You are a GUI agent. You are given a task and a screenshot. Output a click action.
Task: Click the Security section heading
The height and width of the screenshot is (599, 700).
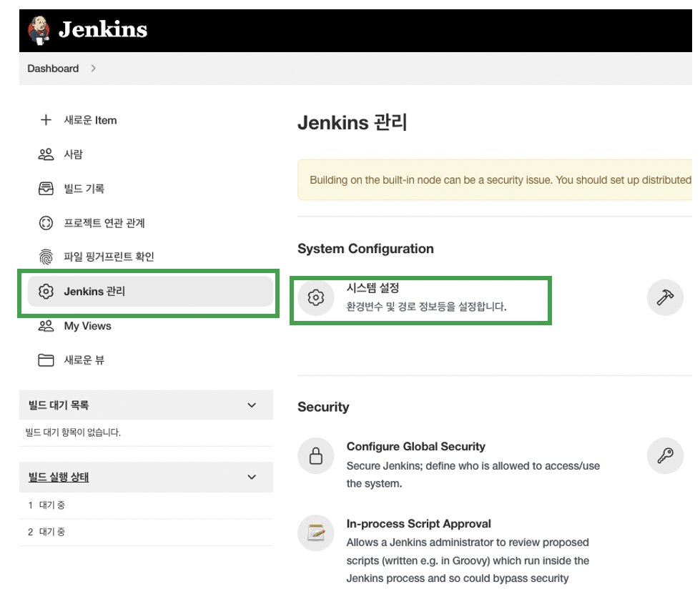(323, 407)
